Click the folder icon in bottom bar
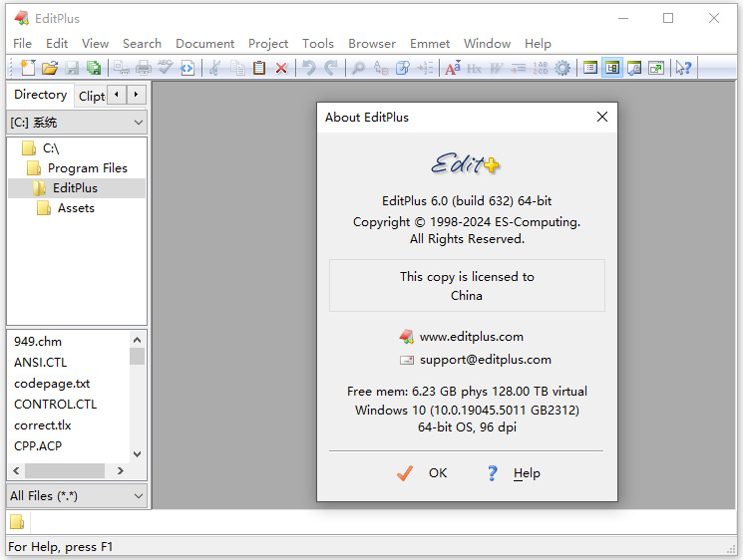 click(17, 522)
